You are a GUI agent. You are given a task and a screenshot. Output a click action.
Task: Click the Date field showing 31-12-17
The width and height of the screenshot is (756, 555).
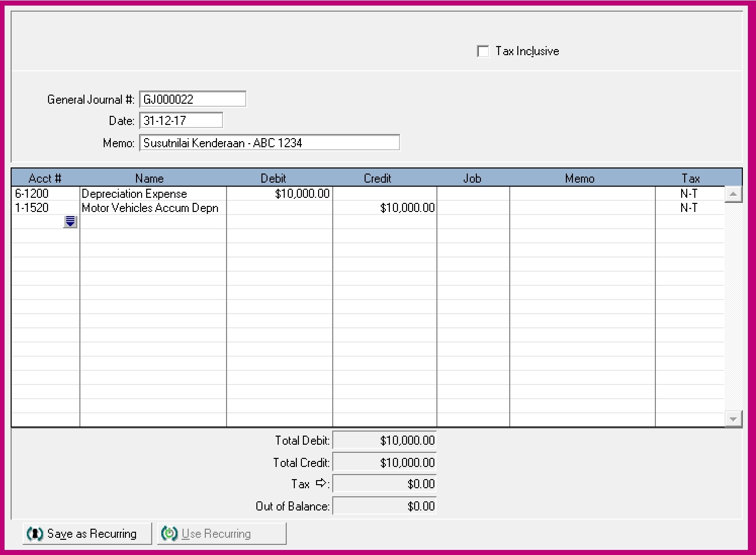point(181,120)
